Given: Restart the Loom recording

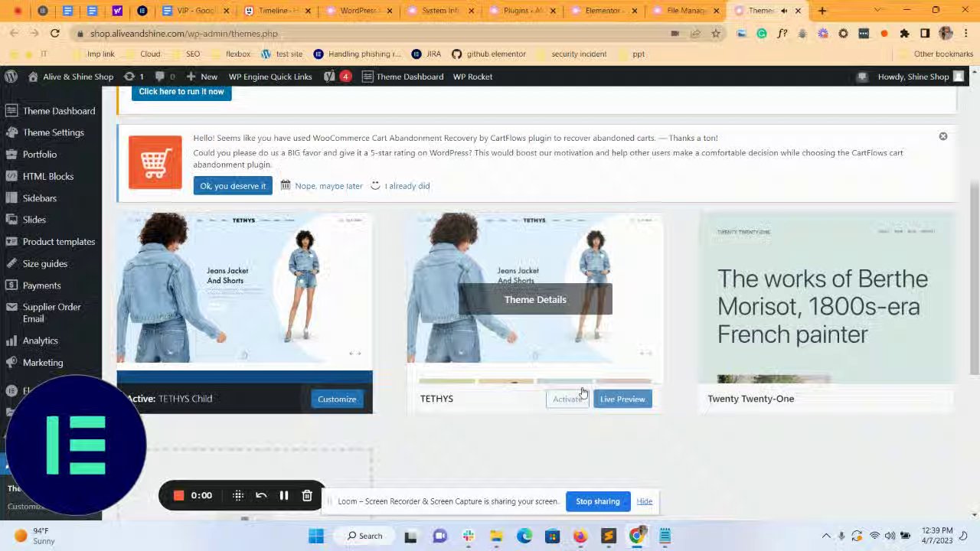Looking at the screenshot, I should pyautogui.click(x=261, y=496).
